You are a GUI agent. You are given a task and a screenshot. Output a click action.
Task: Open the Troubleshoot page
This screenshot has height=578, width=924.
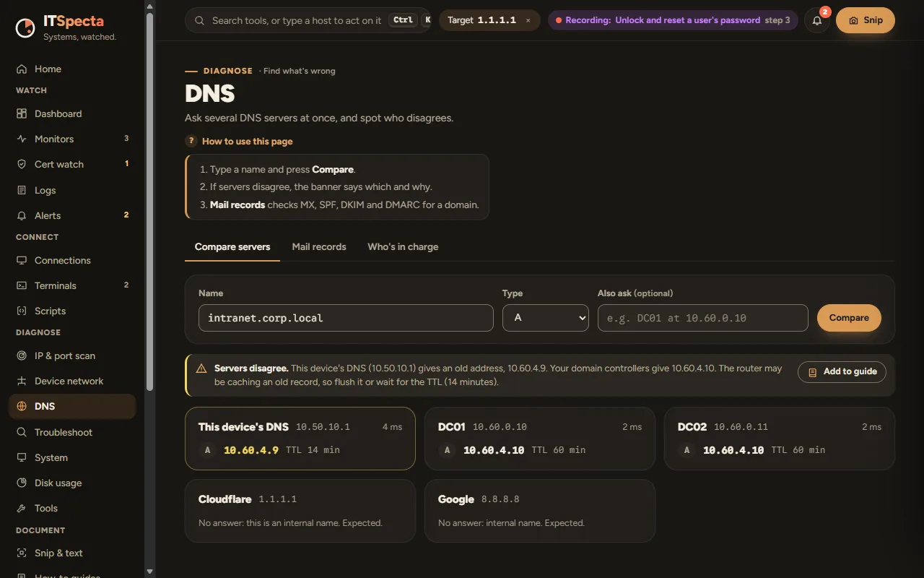(x=72, y=433)
